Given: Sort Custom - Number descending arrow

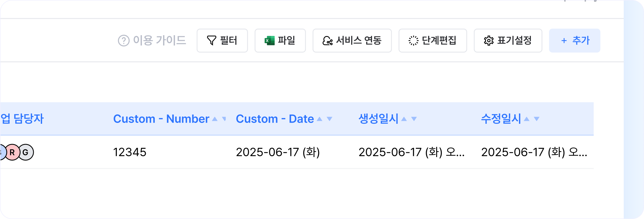Looking at the screenshot, I should coord(224,119).
